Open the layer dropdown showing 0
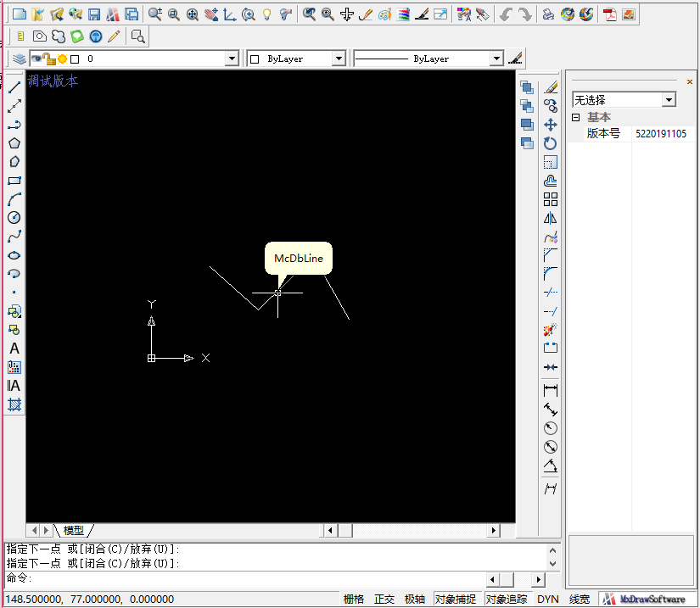This screenshot has width=700, height=608. tap(232, 59)
